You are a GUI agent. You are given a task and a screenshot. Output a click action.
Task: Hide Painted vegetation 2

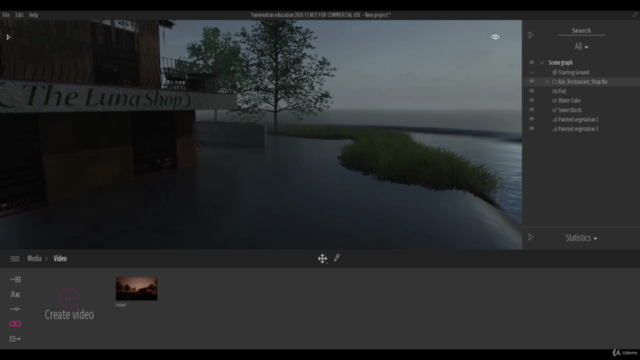click(531, 119)
